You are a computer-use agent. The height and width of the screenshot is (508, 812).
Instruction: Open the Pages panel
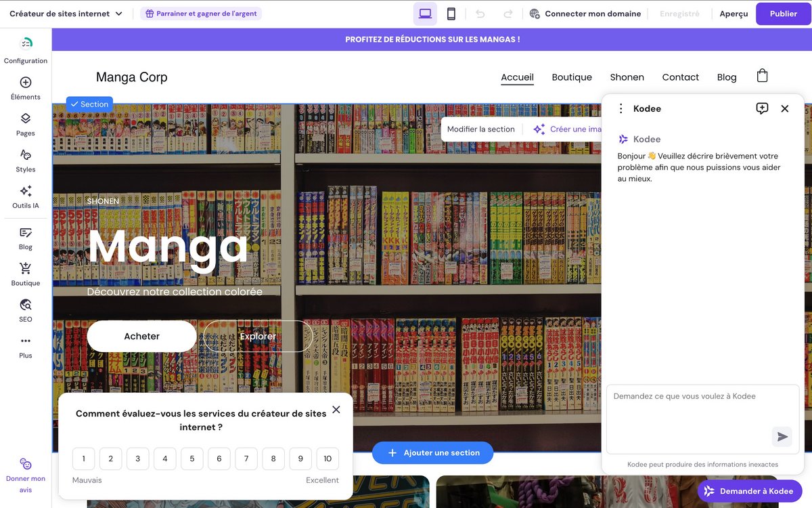coord(25,125)
